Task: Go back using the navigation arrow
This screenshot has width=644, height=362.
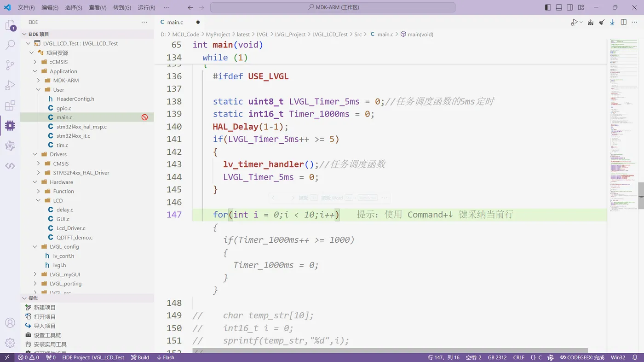Action: pyautogui.click(x=190, y=7)
